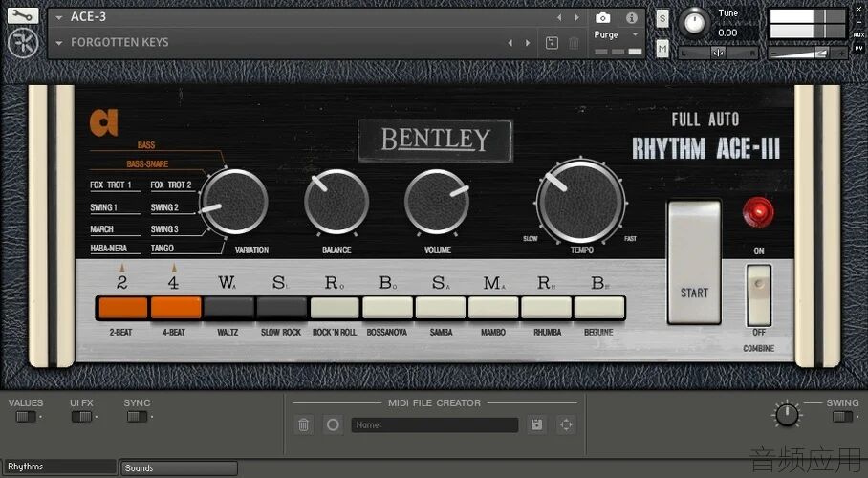Click the PV button in header

point(858,48)
